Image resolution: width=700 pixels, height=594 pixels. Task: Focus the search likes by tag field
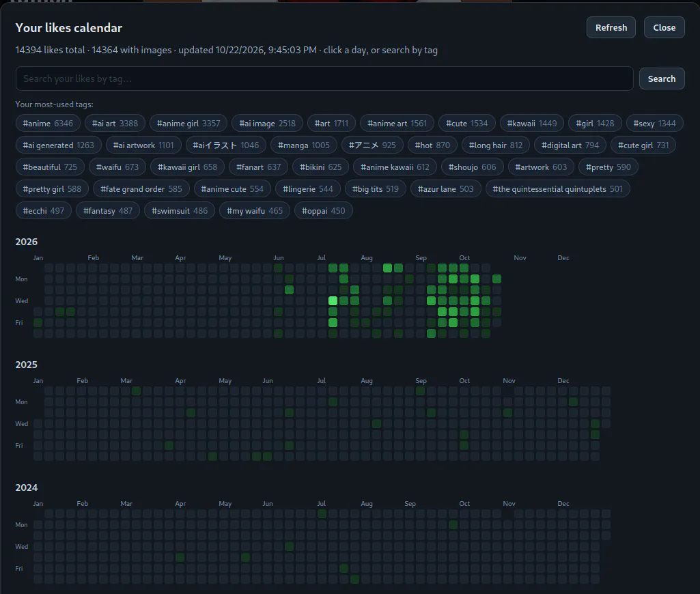[x=324, y=79]
